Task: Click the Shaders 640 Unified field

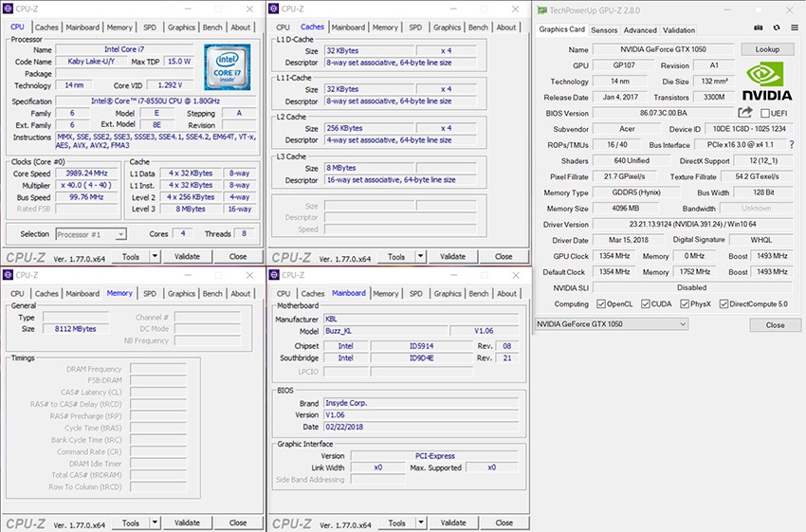Action: (x=632, y=160)
